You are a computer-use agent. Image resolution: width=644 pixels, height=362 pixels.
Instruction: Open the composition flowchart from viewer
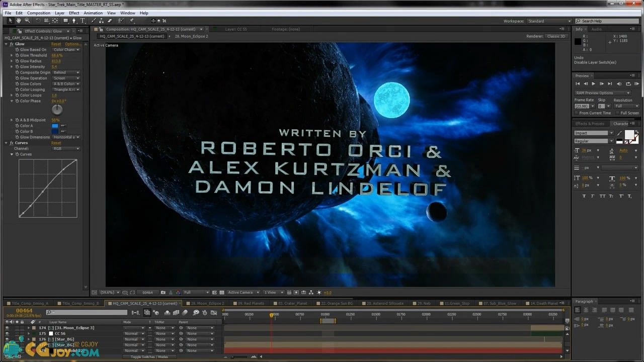tap(311, 292)
